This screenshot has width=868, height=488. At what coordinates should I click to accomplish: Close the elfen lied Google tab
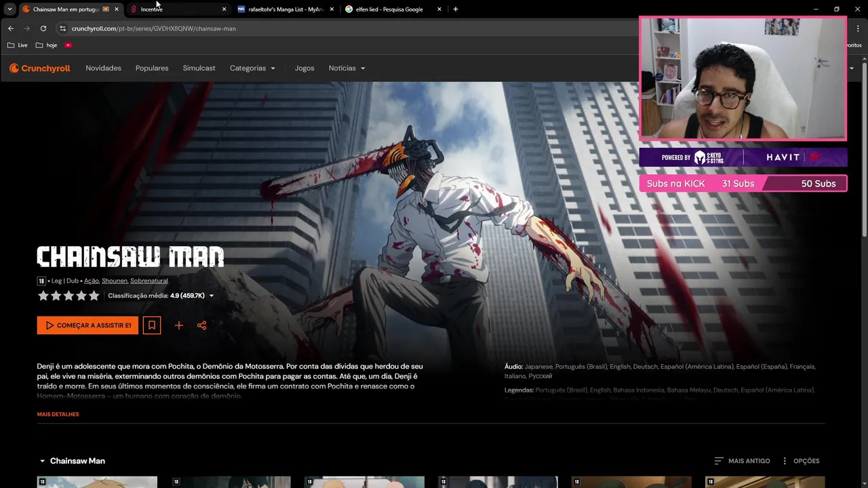[x=439, y=9]
